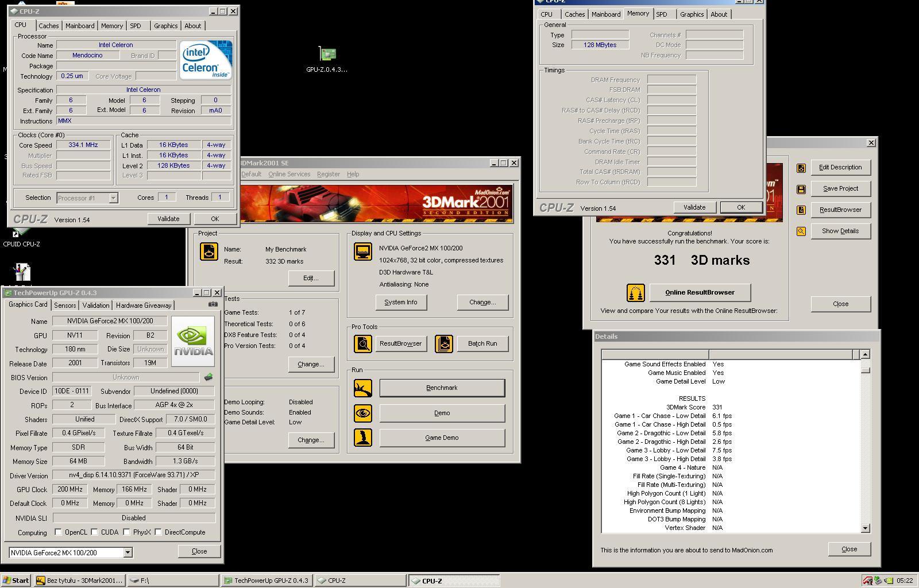Click the Game Demo button

[x=442, y=438]
